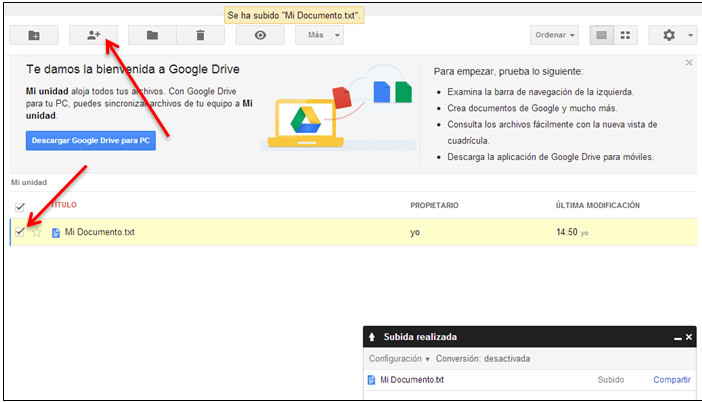This screenshot has width=702, height=402.
Task: Click owner 'yo' cell in file row
Action: pos(415,232)
